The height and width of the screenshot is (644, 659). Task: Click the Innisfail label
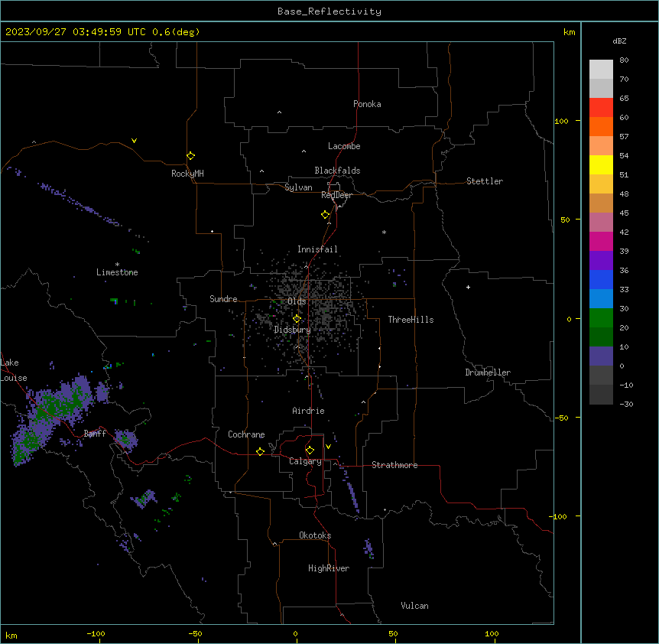[x=317, y=249]
